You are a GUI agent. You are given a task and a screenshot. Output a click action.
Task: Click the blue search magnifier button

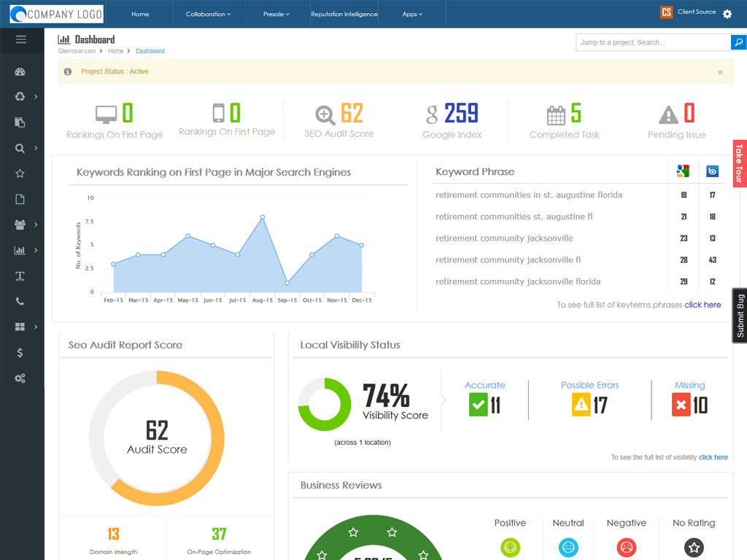coord(738,42)
